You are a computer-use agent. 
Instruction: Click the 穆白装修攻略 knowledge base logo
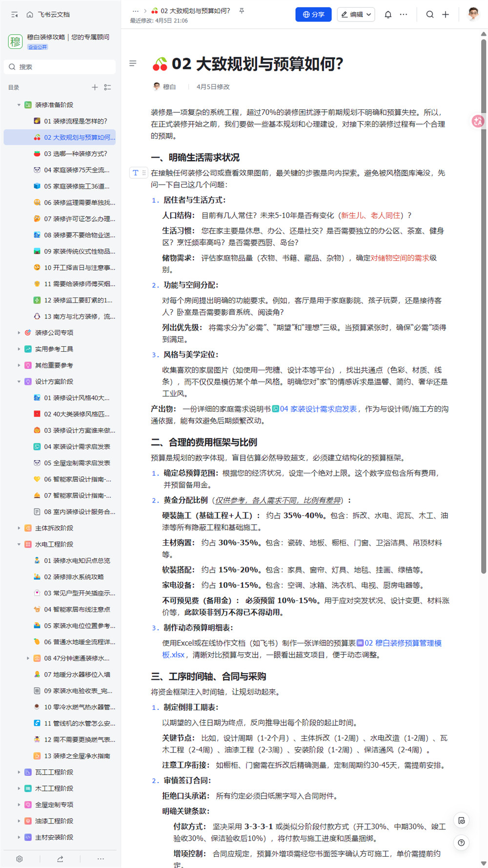(x=15, y=42)
